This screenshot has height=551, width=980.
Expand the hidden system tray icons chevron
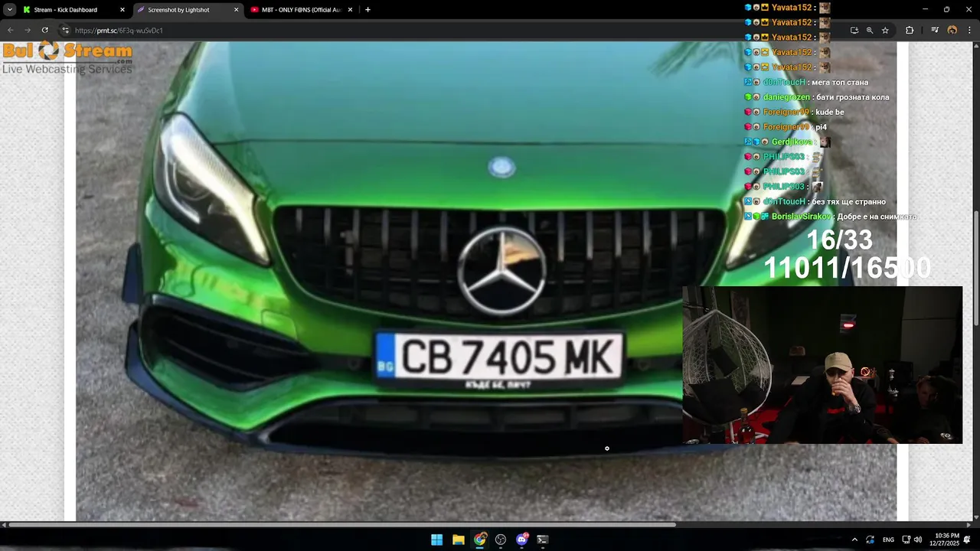[x=854, y=540]
